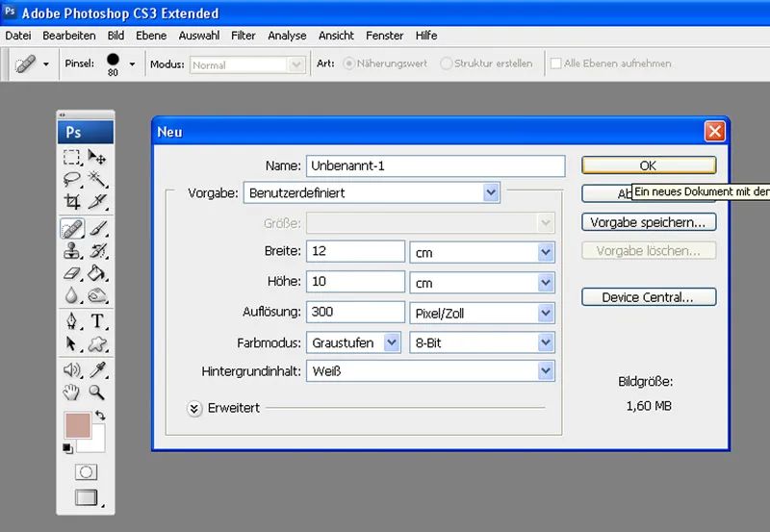The width and height of the screenshot is (770, 532).
Task: Expand the Erweitert section
Action: (x=194, y=408)
